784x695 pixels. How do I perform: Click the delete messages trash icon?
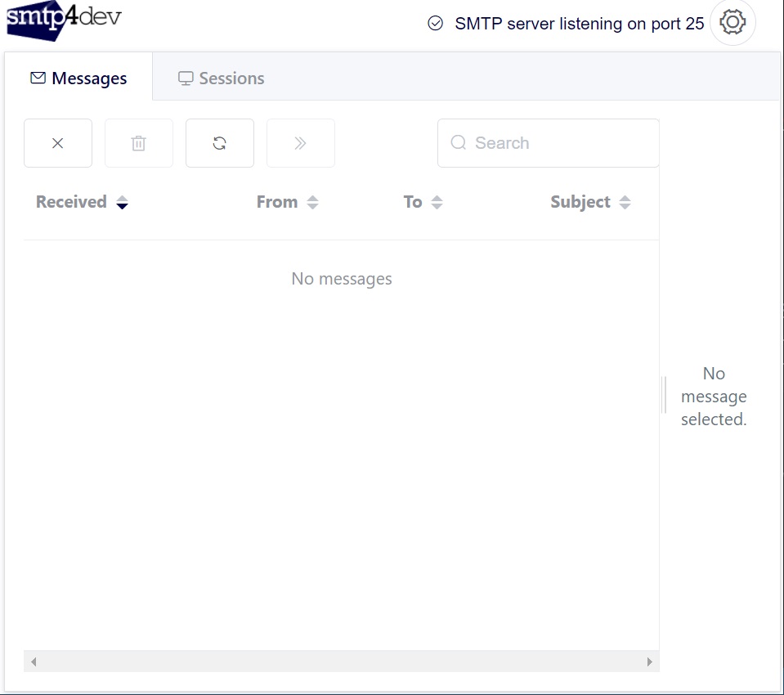click(x=138, y=142)
